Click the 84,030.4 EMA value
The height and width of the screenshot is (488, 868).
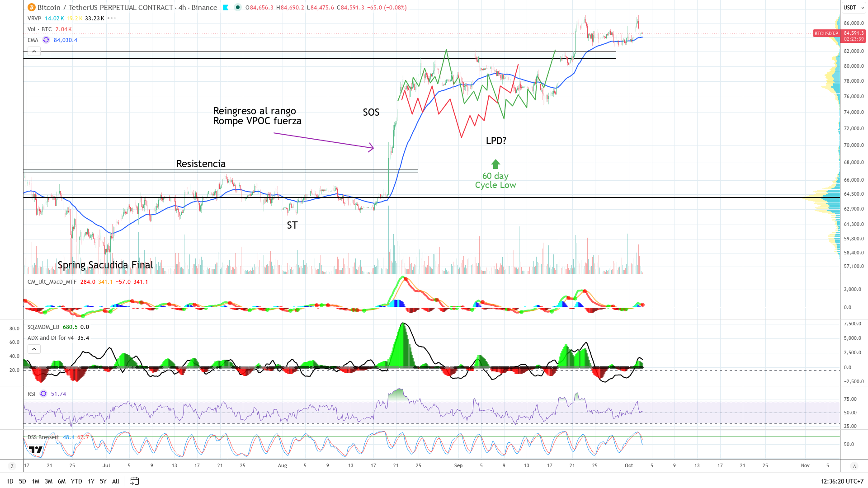click(66, 40)
